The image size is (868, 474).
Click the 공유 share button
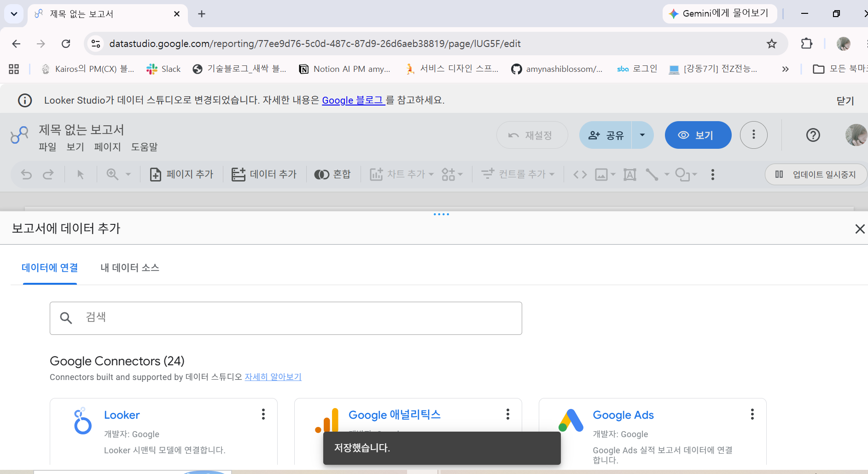[606, 135]
